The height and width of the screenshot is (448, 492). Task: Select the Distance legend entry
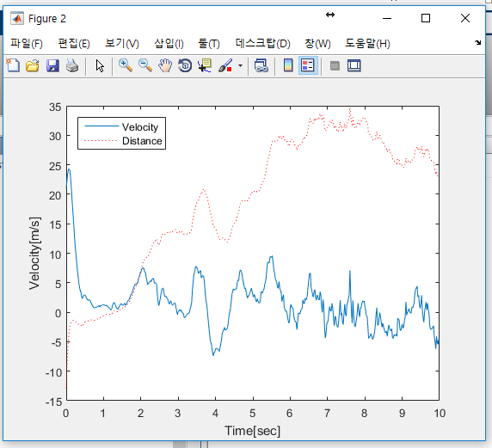[x=142, y=141]
